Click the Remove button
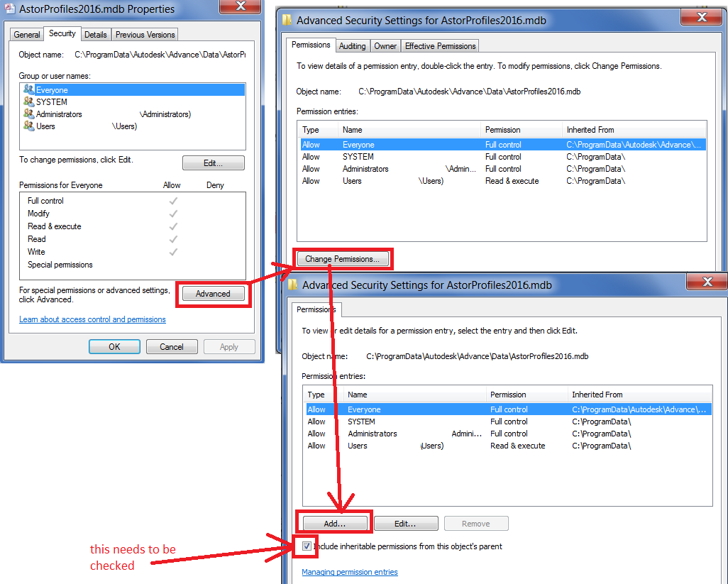 pyautogui.click(x=476, y=523)
